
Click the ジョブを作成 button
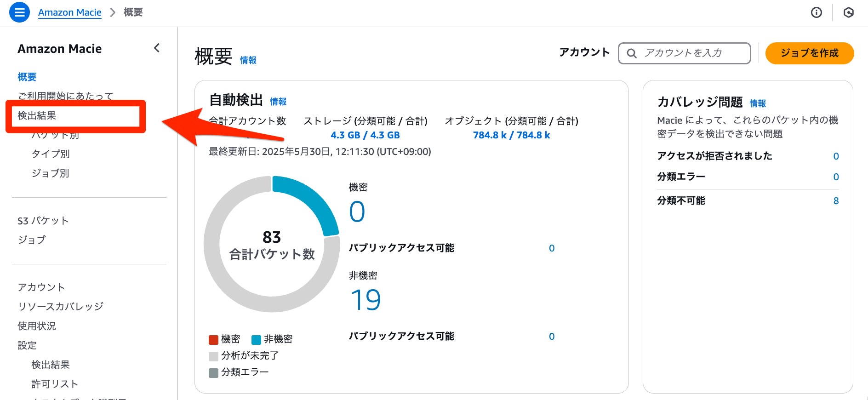[x=810, y=53]
